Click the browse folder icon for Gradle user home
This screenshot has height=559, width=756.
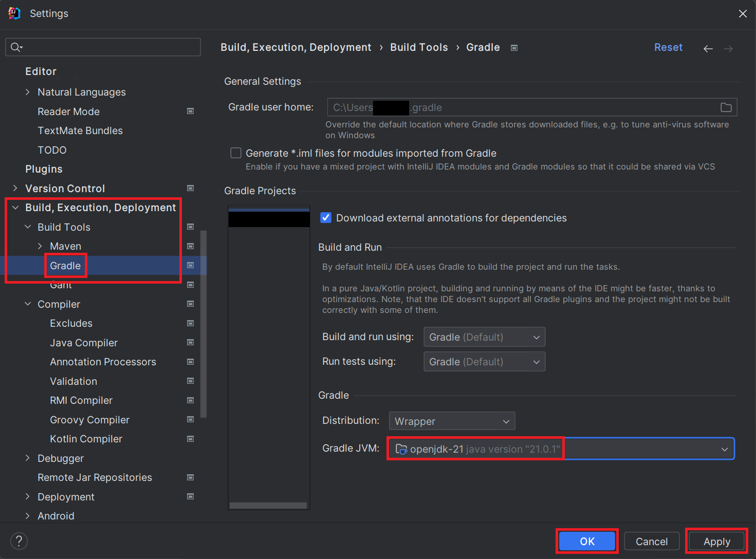point(726,107)
